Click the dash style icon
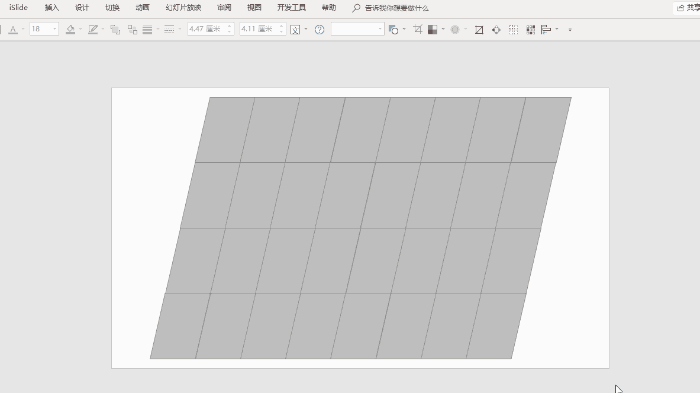The width and height of the screenshot is (700, 393). (169, 29)
